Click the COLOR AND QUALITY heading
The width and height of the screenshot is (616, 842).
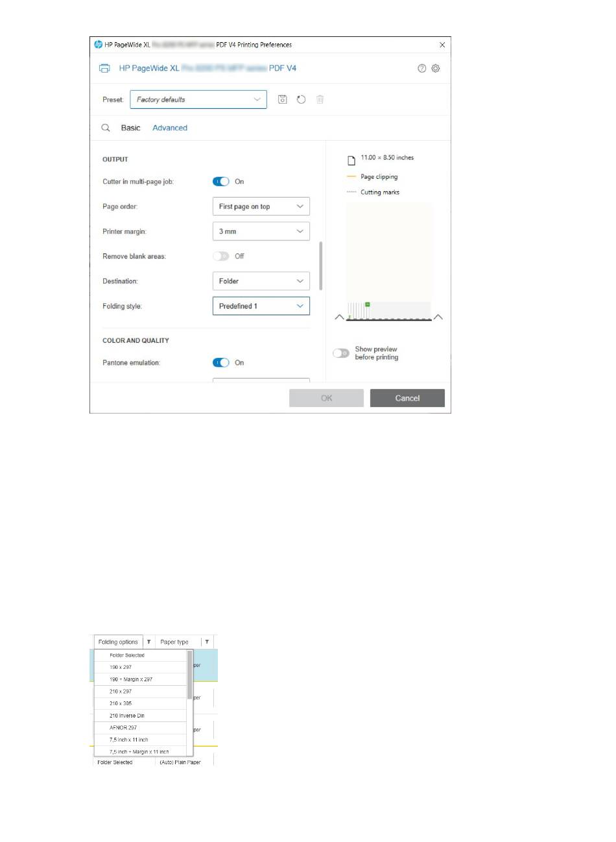click(x=136, y=340)
